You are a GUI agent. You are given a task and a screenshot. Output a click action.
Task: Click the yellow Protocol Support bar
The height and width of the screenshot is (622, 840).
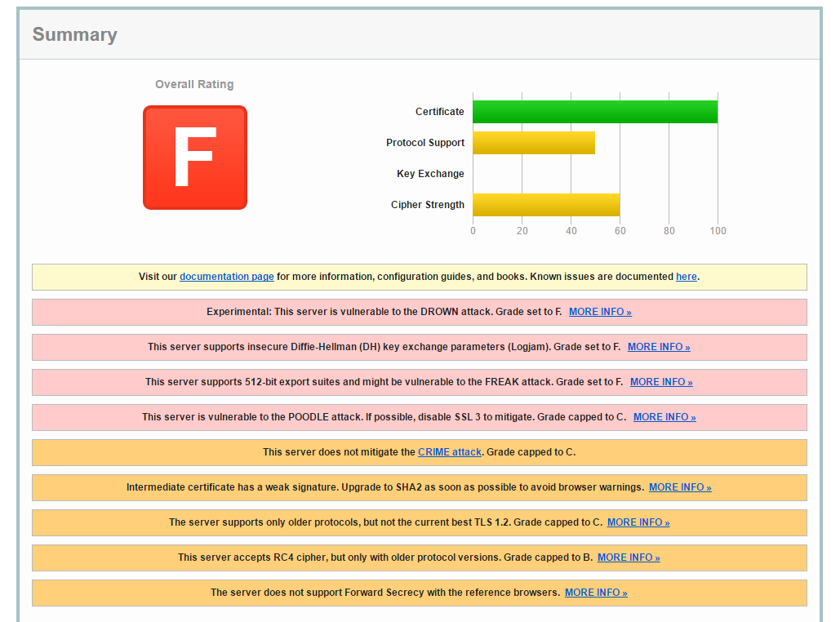point(533,143)
